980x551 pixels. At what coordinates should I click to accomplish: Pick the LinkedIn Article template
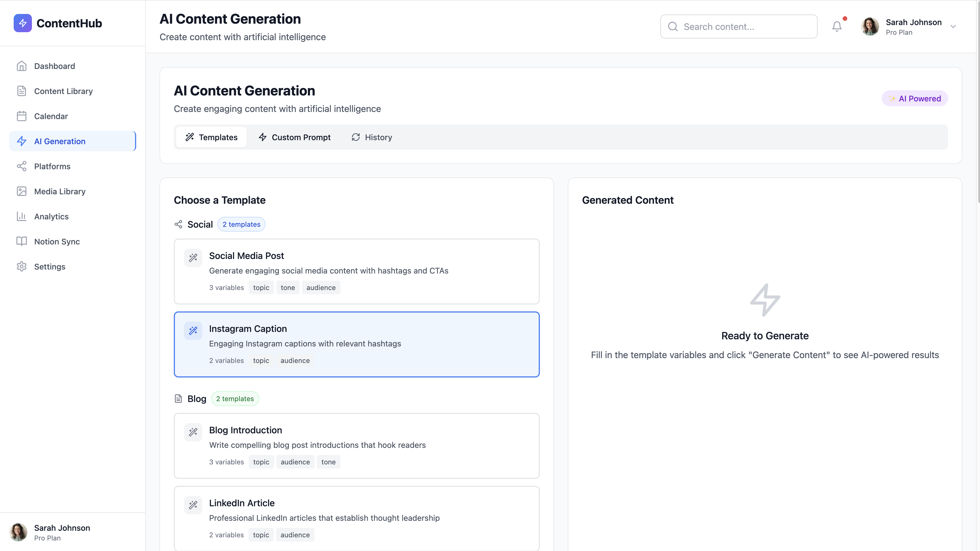pyautogui.click(x=356, y=518)
